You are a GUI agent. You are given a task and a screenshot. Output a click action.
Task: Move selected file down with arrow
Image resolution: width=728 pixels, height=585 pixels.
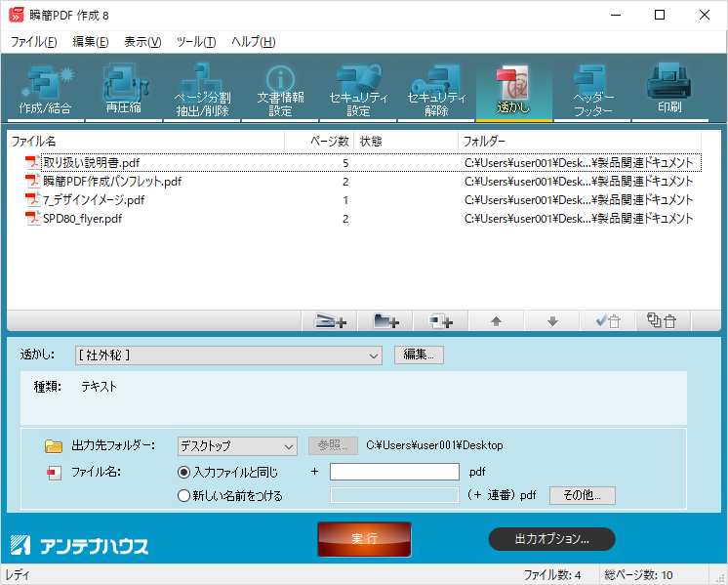(x=552, y=321)
